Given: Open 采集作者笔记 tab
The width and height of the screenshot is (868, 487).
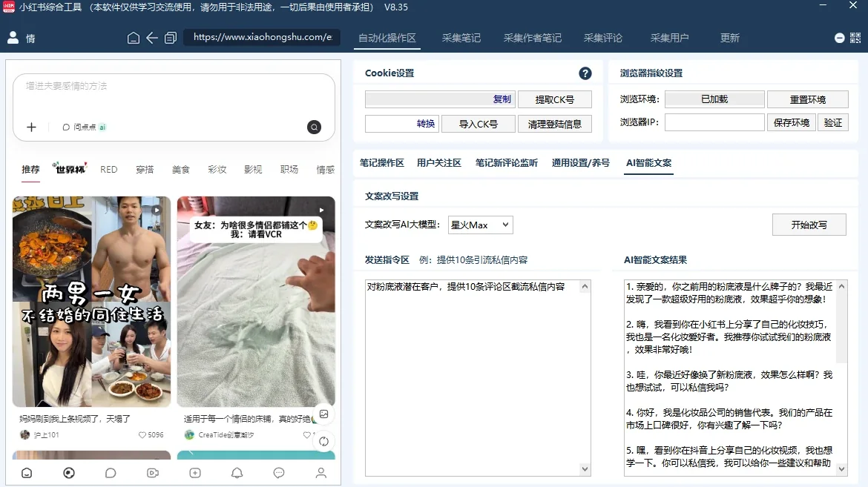Looking at the screenshot, I should [x=532, y=38].
